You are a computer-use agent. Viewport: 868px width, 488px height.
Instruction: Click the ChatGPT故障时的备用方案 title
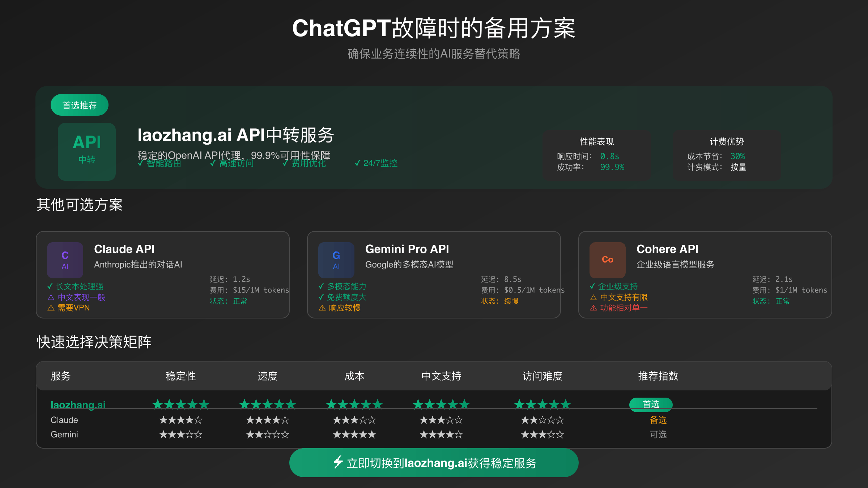434,28
